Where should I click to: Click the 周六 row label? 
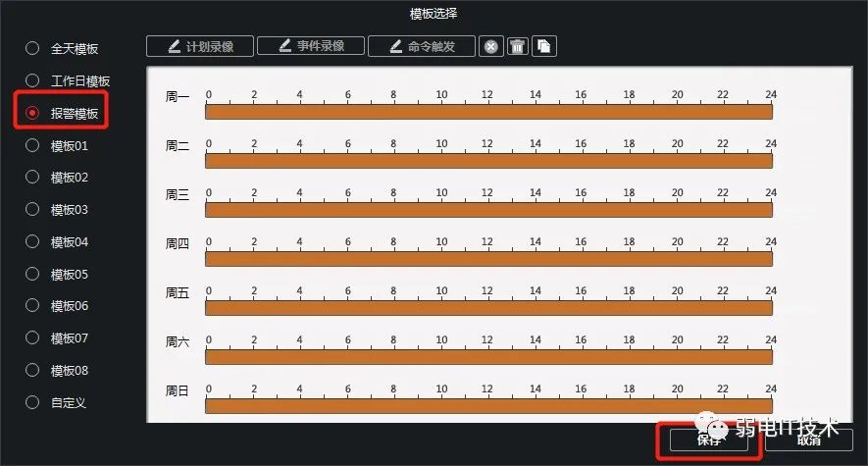click(x=178, y=341)
